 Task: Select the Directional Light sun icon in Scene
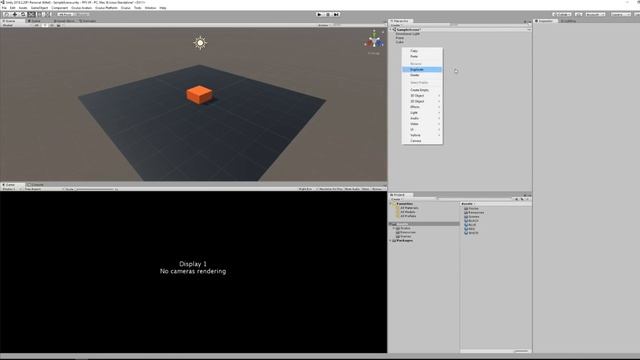(200, 42)
